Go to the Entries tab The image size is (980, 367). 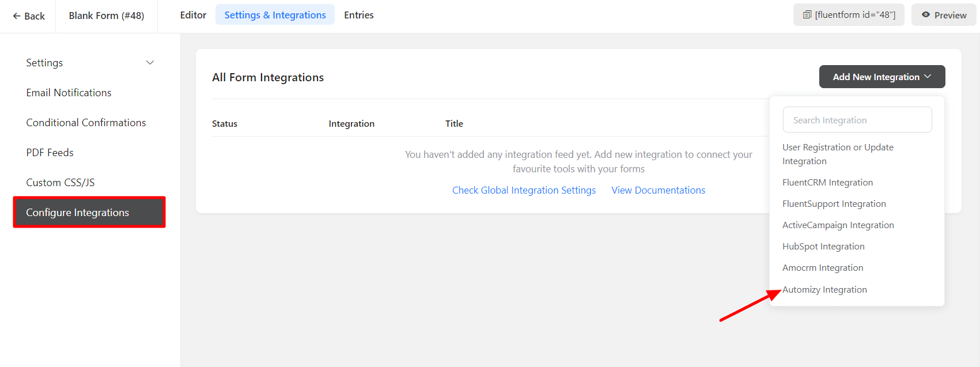point(358,15)
